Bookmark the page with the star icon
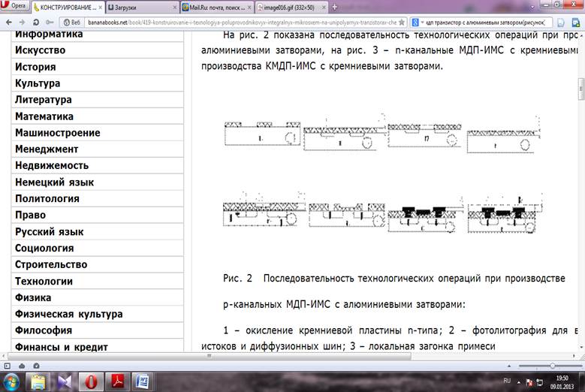Viewport: 585px width, 392px height. pos(402,23)
